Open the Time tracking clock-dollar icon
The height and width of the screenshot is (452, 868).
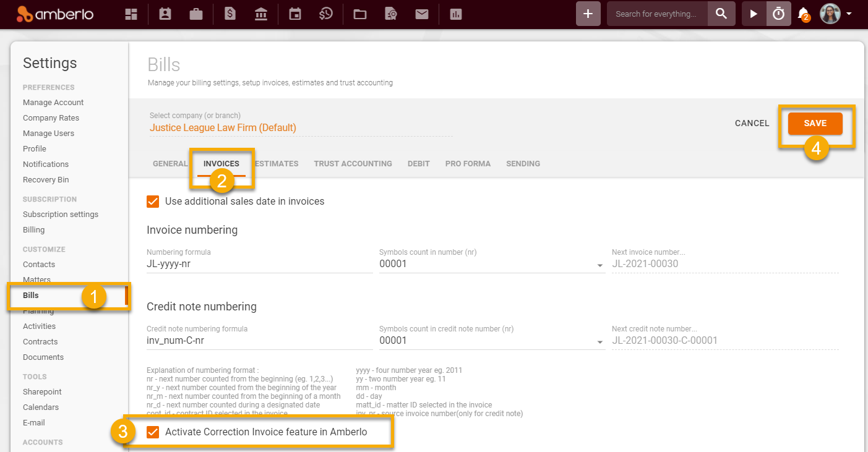326,14
